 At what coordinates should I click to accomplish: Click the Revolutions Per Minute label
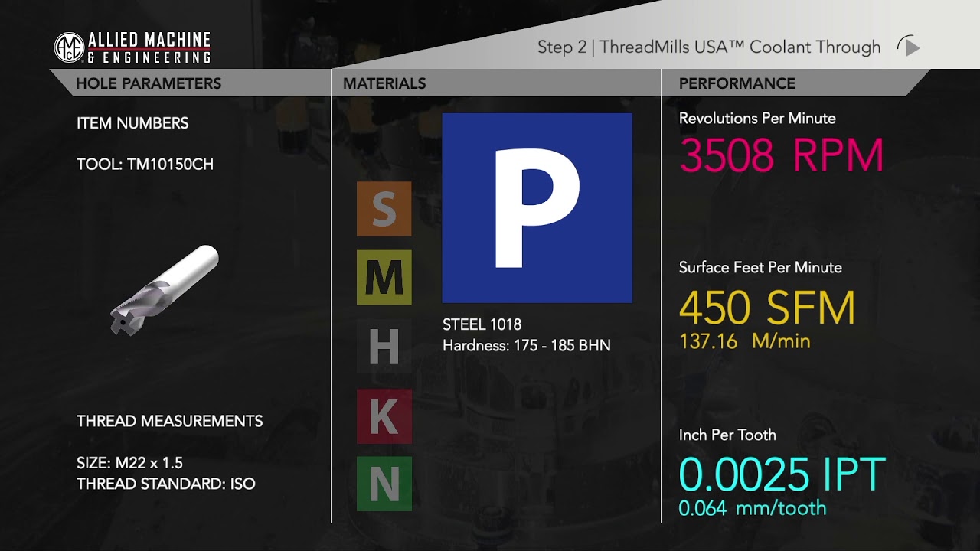point(757,119)
